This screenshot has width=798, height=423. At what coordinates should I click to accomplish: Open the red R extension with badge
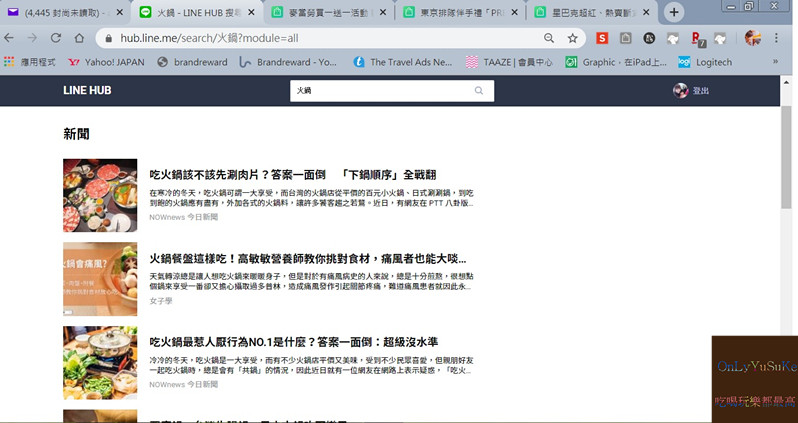coord(697,39)
